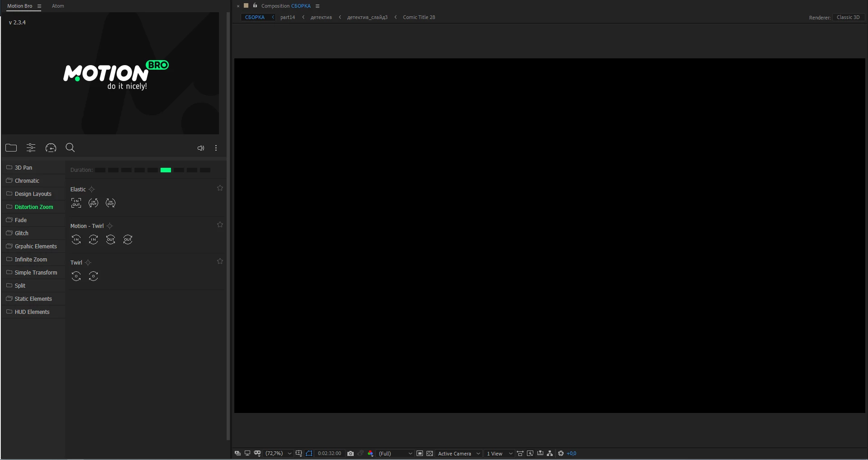Set duration to the last bar segment
868x460 pixels.
coord(205,170)
